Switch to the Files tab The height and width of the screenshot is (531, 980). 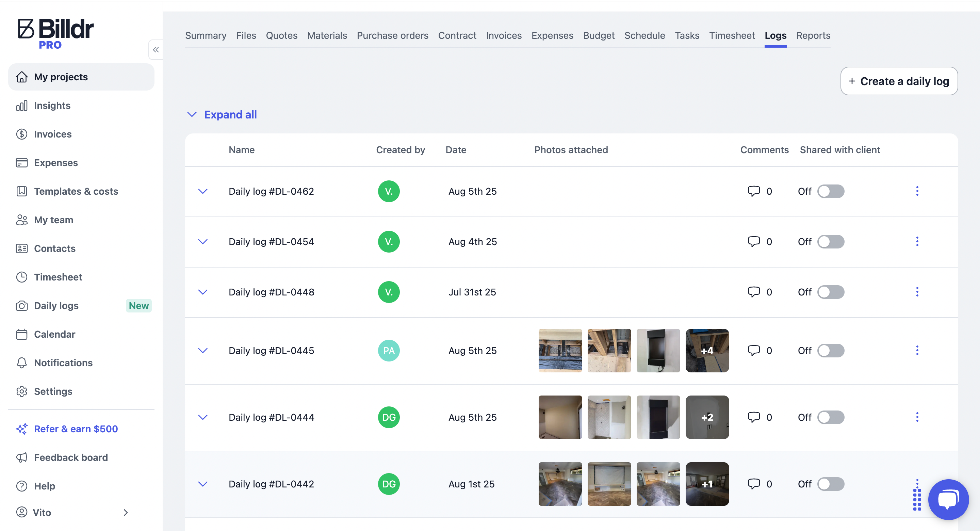(246, 35)
